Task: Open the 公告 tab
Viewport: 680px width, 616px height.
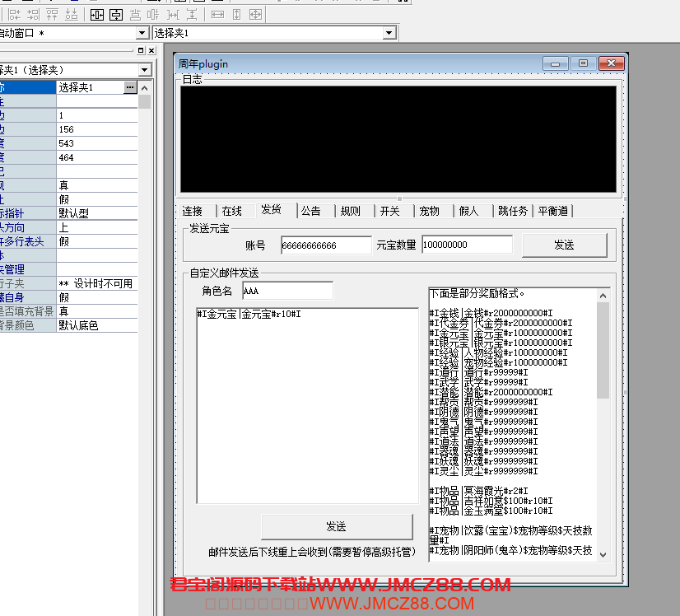Action: pos(311,212)
